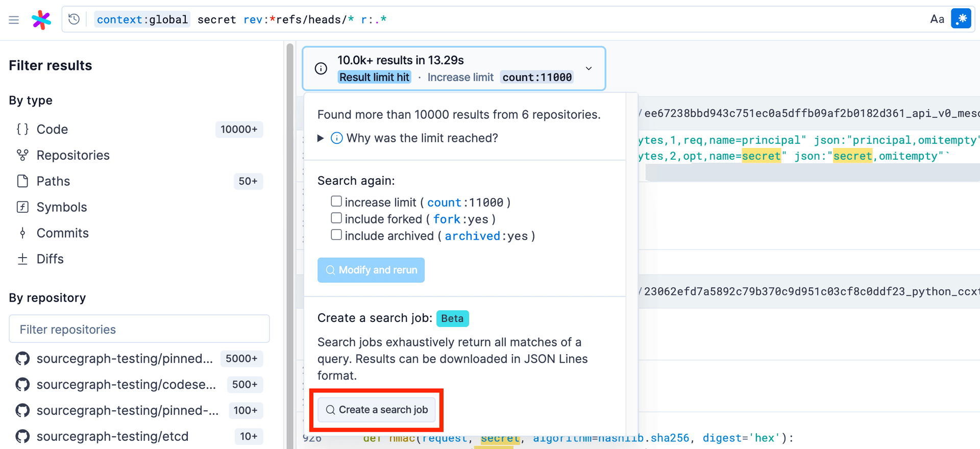Viewport: 980px width, 449px height.
Task: Click GitHub icon beside sourcegraph-testing/etcd
Action: pyautogui.click(x=22, y=437)
